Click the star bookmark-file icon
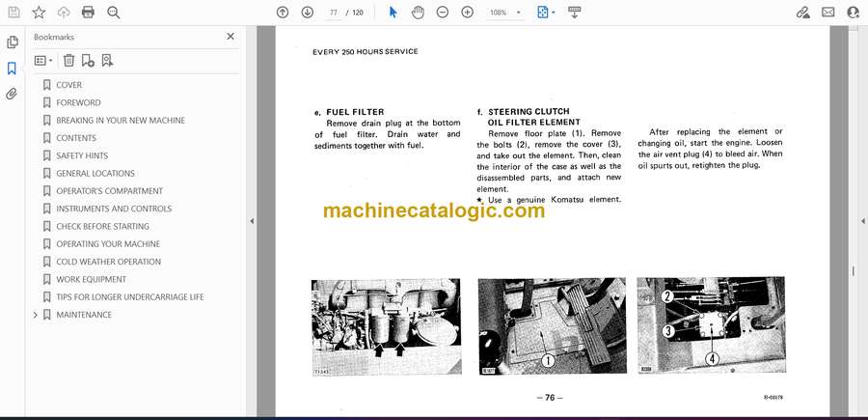 pos(39,13)
